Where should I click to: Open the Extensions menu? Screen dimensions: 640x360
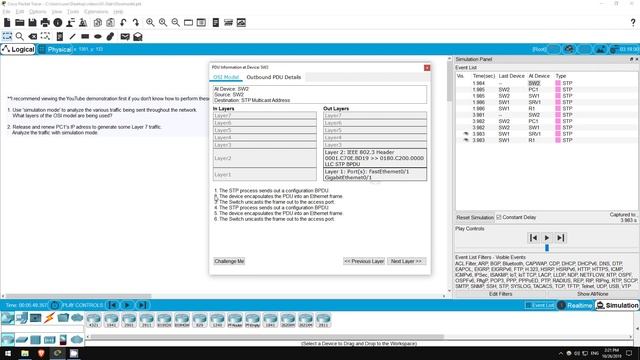[96, 11]
